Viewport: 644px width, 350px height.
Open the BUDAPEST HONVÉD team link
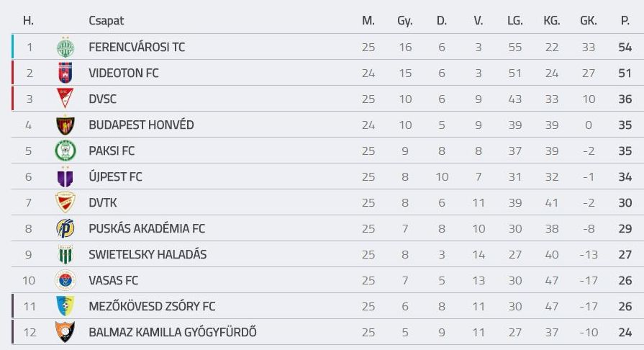click(x=141, y=125)
